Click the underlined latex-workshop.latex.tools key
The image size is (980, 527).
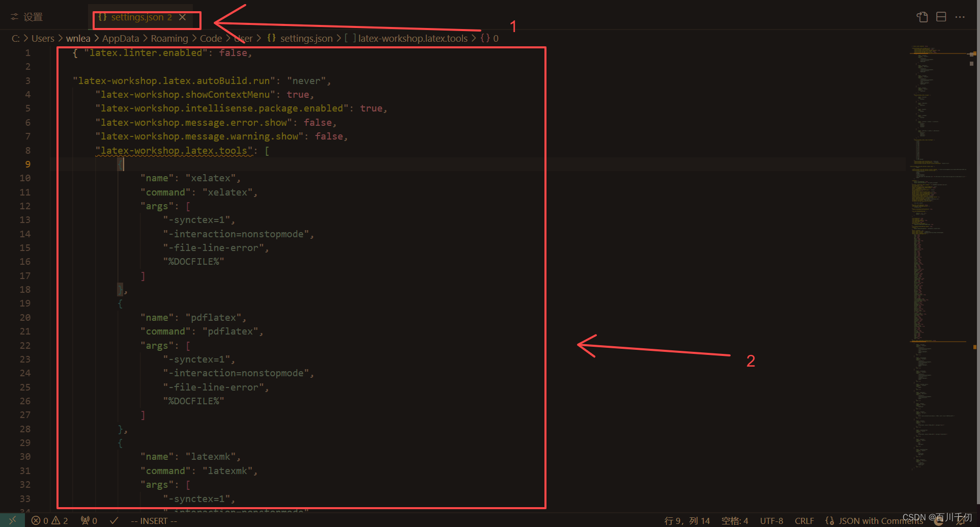[174, 151]
